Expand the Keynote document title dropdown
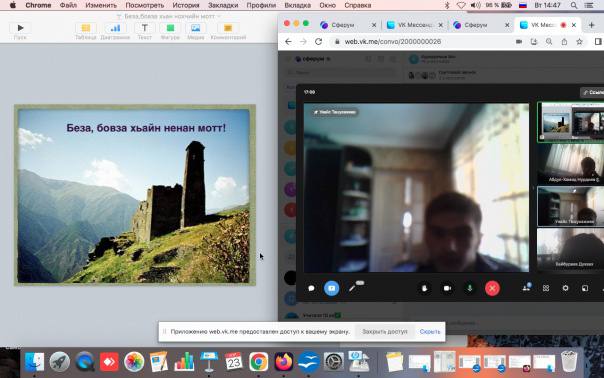This screenshot has height=378, width=604. (219, 16)
